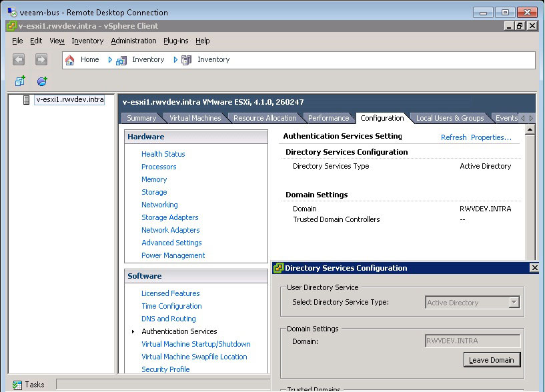Open DNS and Routing settings

[x=168, y=319]
